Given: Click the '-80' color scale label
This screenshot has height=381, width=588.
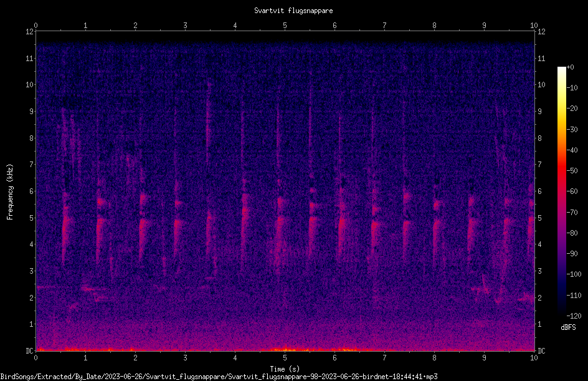Looking at the screenshot, I should 572,233.
